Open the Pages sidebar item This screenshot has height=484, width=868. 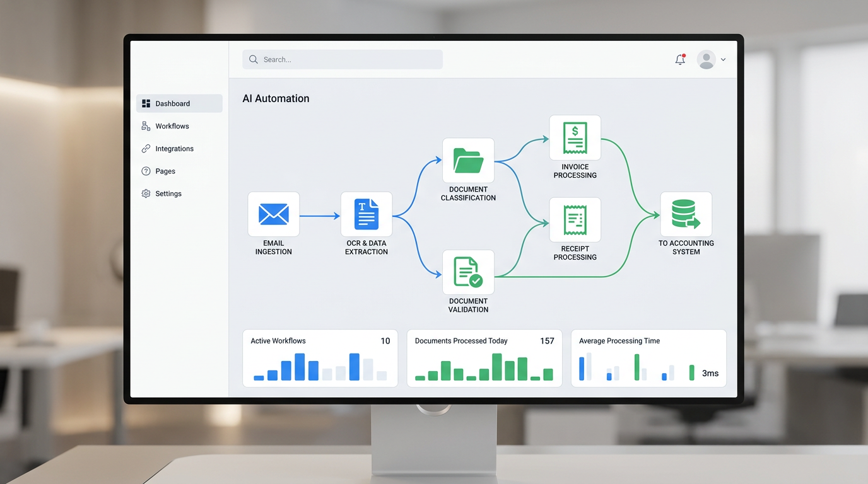click(165, 171)
